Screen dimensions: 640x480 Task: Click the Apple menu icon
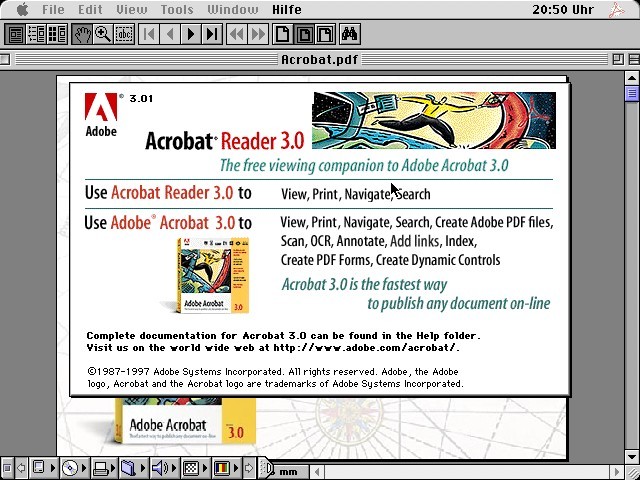pos(21,10)
